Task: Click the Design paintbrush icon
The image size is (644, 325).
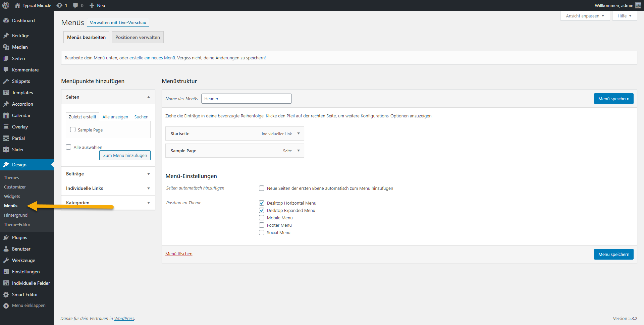Action: [6, 165]
